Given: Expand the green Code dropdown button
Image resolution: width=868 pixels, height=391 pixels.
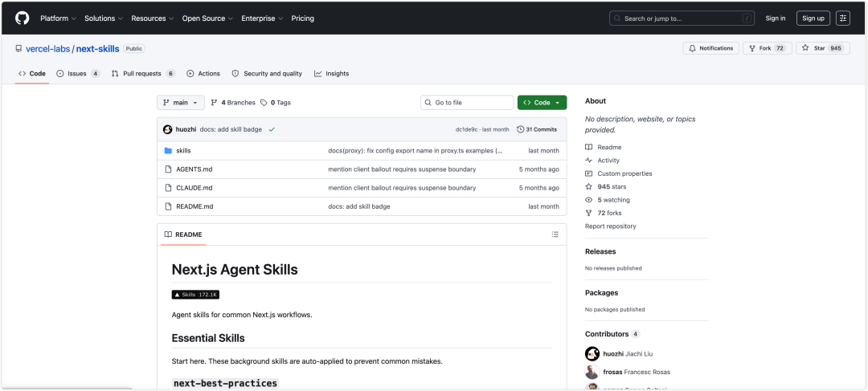Looking at the screenshot, I should tap(542, 103).
